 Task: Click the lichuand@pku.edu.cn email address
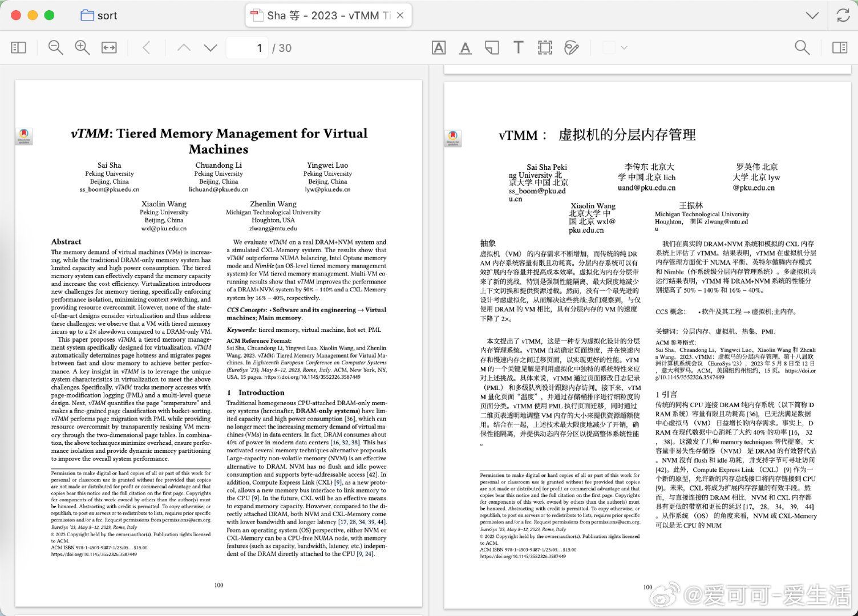pos(218,189)
